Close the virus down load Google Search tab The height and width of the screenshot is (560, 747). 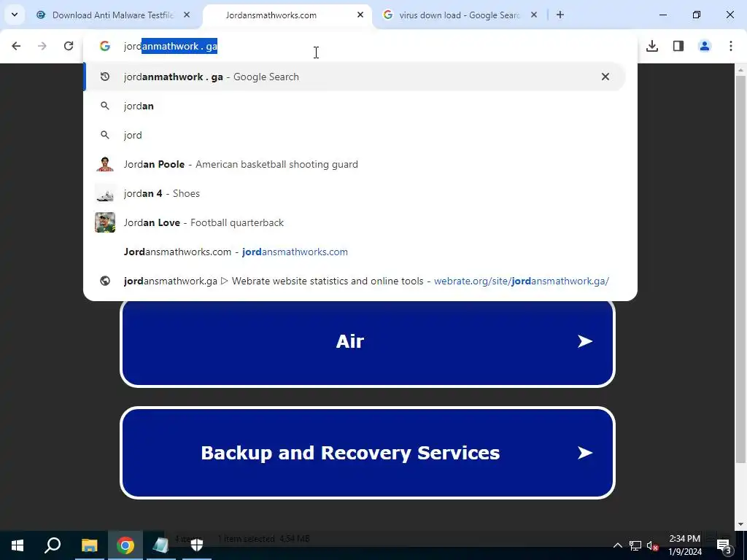click(x=534, y=15)
